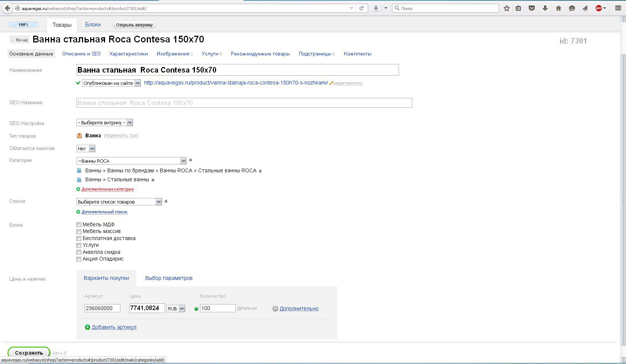Go back with the browser back arrow
This screenshot has width=626, height=364.
pos(7,8)
